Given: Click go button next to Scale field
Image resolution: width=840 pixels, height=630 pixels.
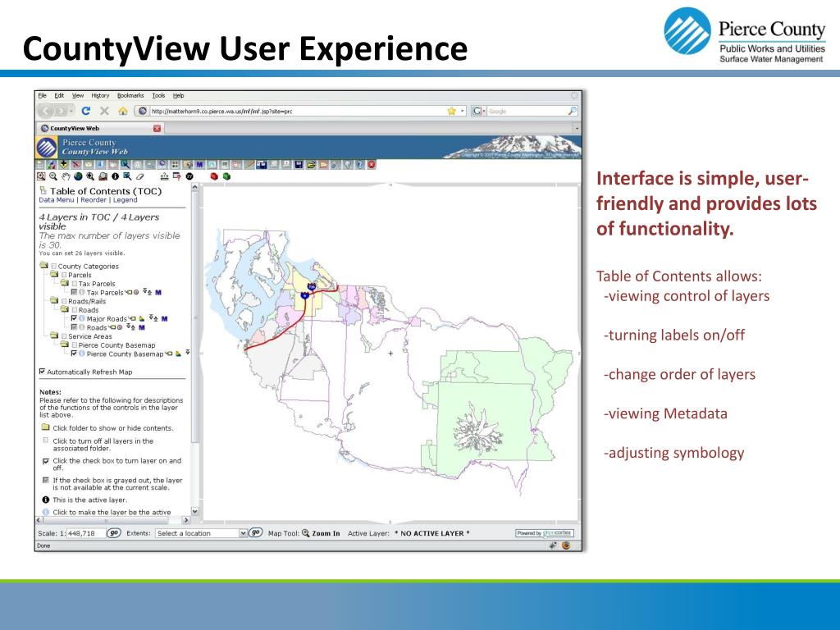Looking at the screenshot, I should click(x=113, y=533).
